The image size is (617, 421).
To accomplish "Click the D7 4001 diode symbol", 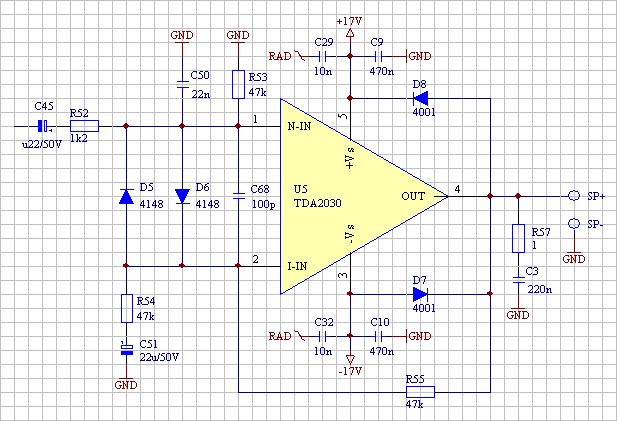I will (420, 294).
